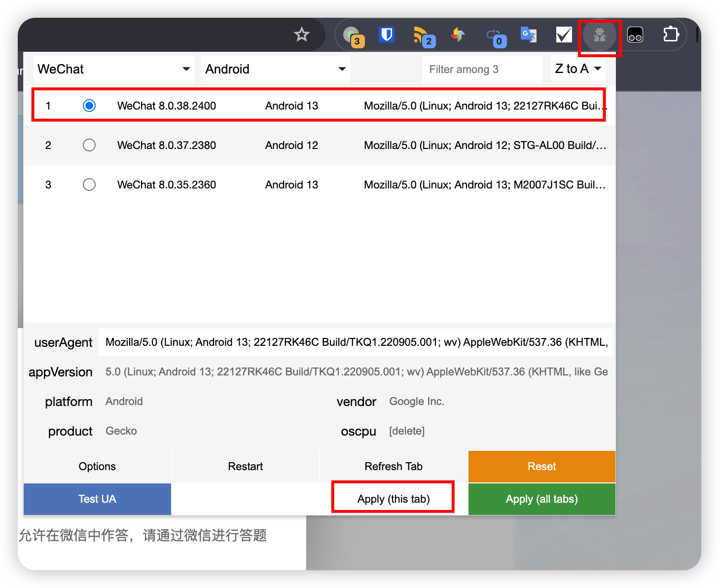Image resolution: width=719 pixels, height=588 pixels.
Task: Click the Tampermonkey extension icon
Action: 635,35
